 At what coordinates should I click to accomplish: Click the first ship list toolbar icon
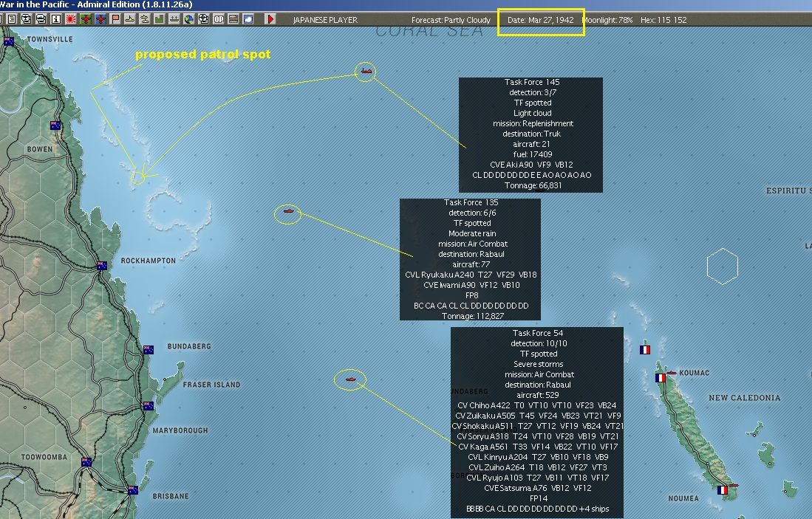tap(26, 19)
